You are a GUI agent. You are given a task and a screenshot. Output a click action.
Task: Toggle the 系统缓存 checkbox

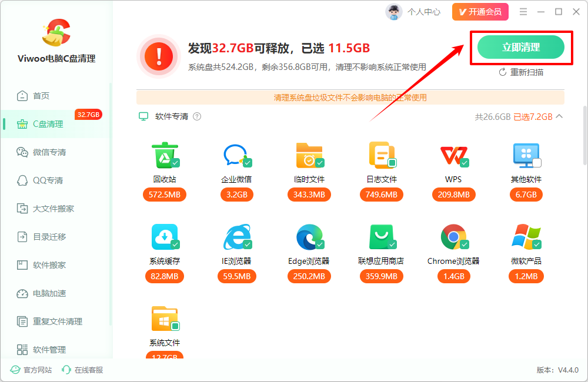pos(175,244)
